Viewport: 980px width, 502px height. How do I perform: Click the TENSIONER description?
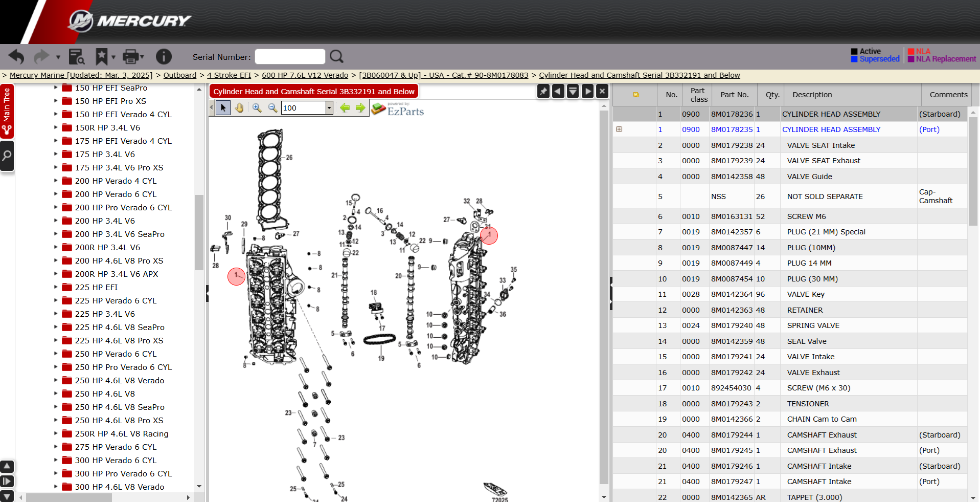tap(808, 404)
